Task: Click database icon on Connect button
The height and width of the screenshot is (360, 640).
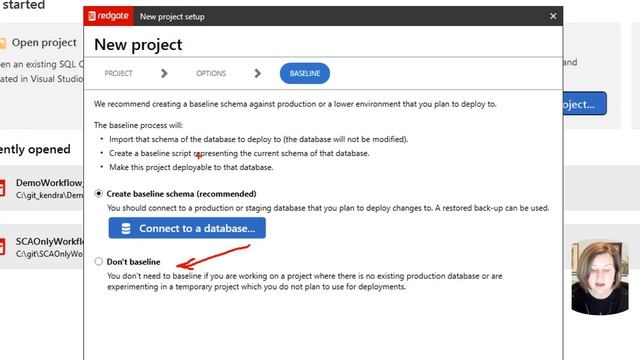Action: 126,229
